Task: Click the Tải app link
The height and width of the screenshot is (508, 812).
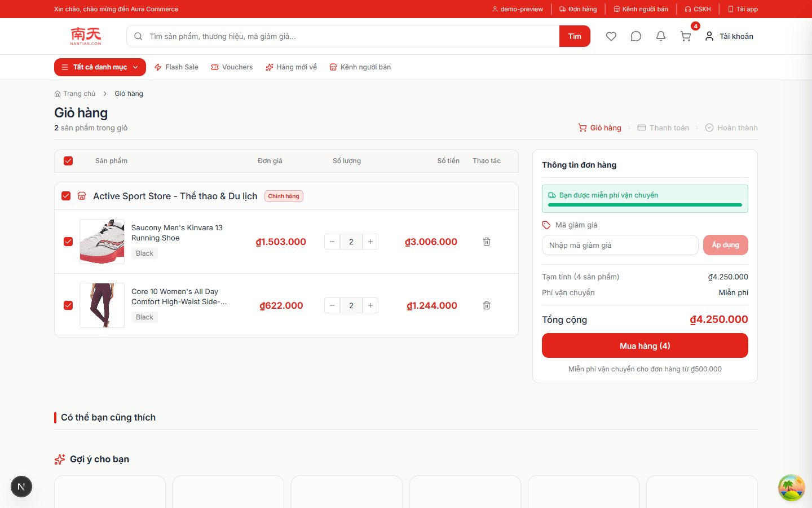Action: (x=743, y=9)
